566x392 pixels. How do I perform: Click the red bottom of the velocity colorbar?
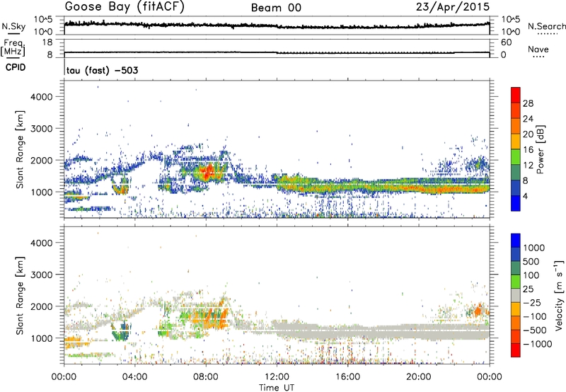516,350
